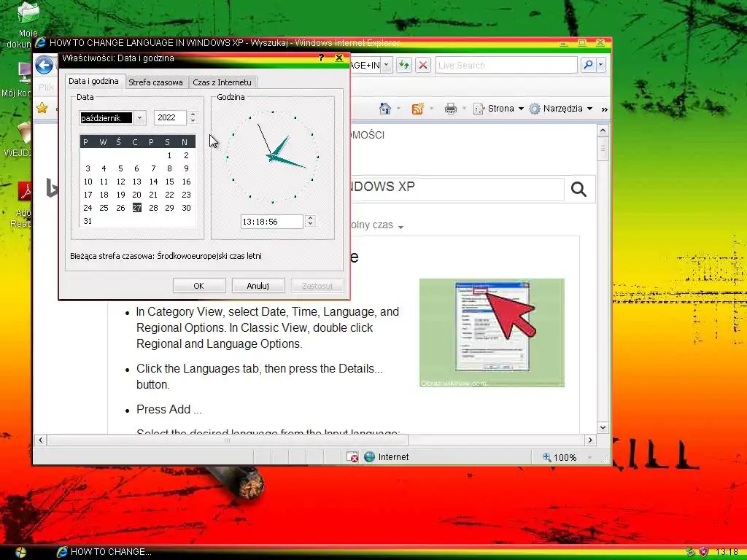The width and height of the screenshot is (747, 560).
Task: Switch to the Strefa czasowa tab
Action: click(x=156, y=82)
